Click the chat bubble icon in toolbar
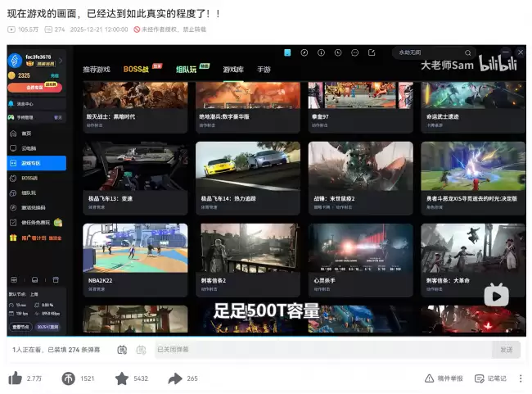The width and height of the screenshot is (532, 394). point(355,52)
